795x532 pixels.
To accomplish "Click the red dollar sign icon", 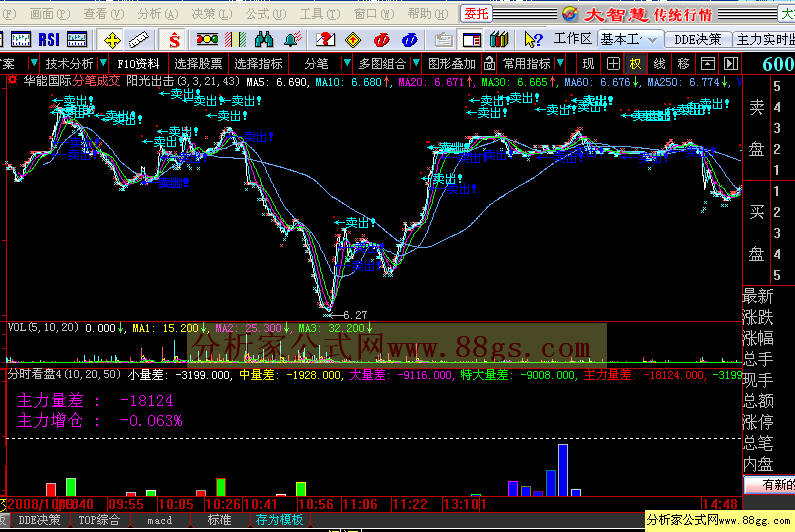I will coord(174,40).
